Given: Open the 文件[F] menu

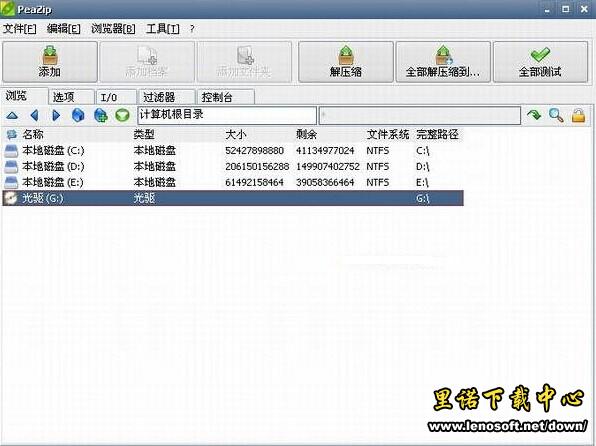Looking at the screenshot, I should (20, 29).
